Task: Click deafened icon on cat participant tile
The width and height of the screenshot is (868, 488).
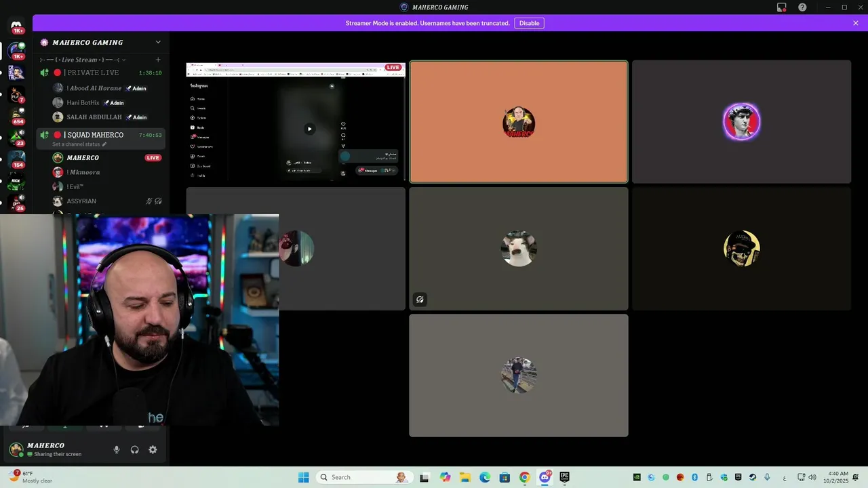Action: [420, 300]
